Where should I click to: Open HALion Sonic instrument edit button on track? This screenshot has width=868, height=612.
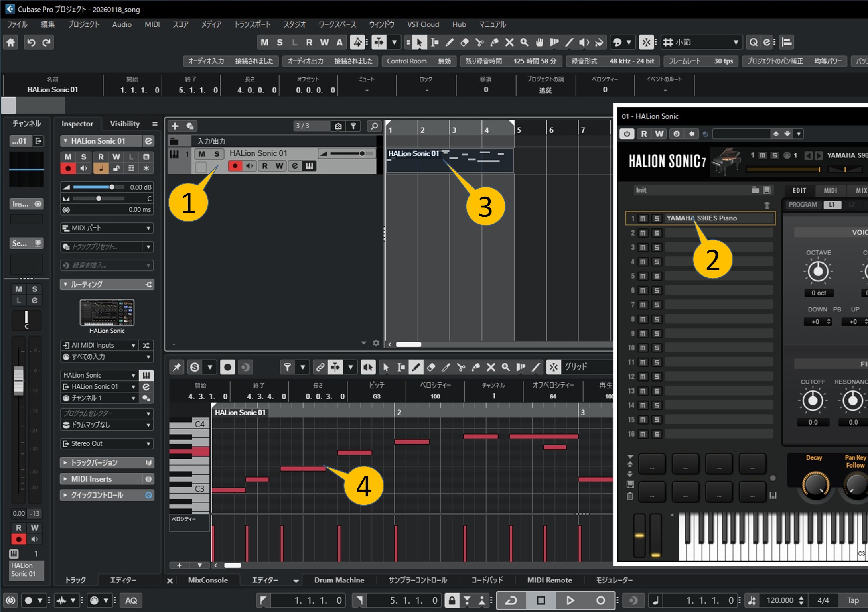[310, 166]
